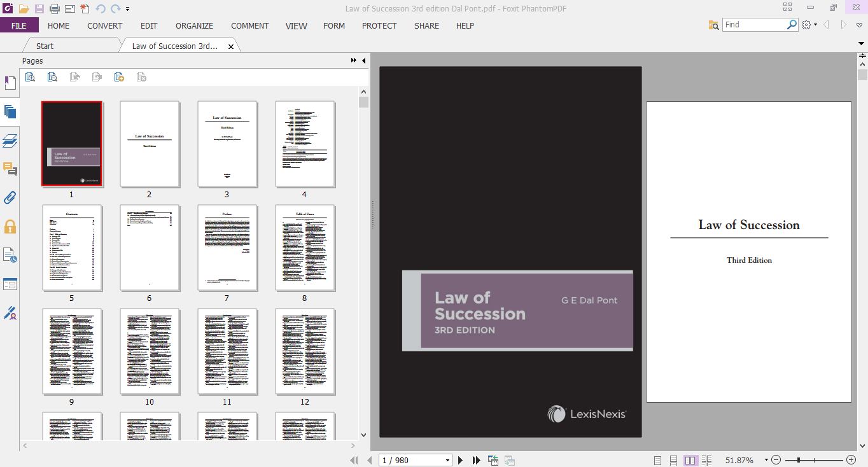Expand the document tab list dropdown arrow
The height and width of the screenshot is (467, 868).
[861, 43]
